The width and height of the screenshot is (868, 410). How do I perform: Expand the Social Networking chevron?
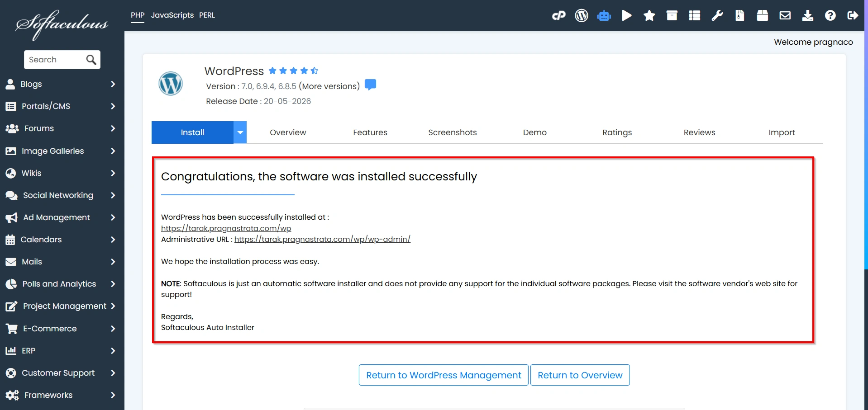point(113,195)
